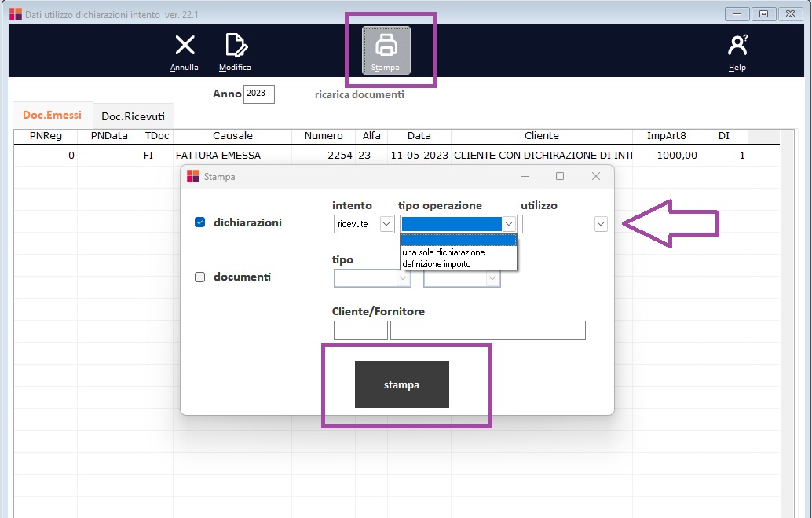Click the ImpArt8 column header

667,136
